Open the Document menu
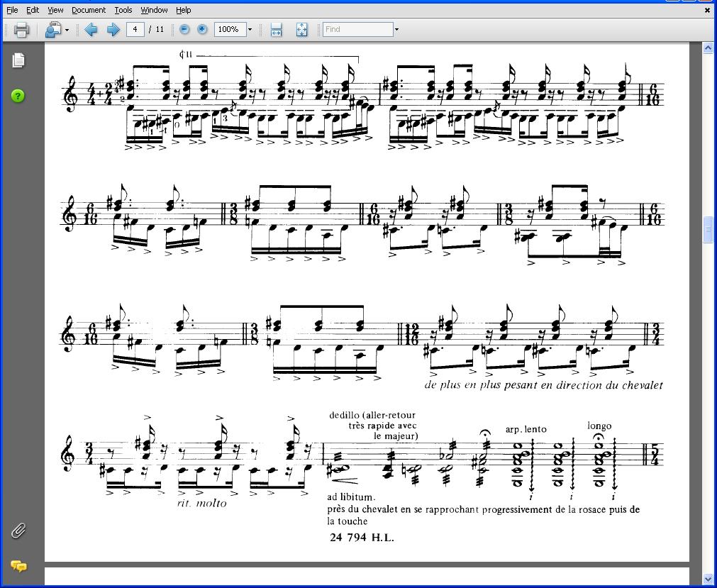The width and height of the screenshot is (717, 588). click(89, 10)
